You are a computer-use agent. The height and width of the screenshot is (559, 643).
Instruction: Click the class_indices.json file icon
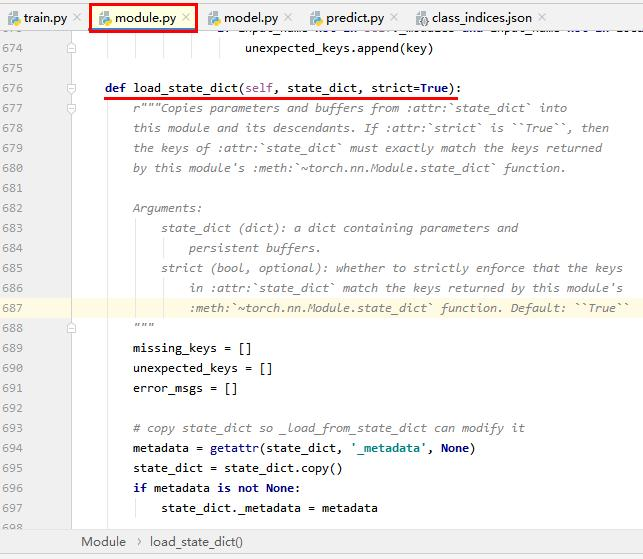point(422,18)
